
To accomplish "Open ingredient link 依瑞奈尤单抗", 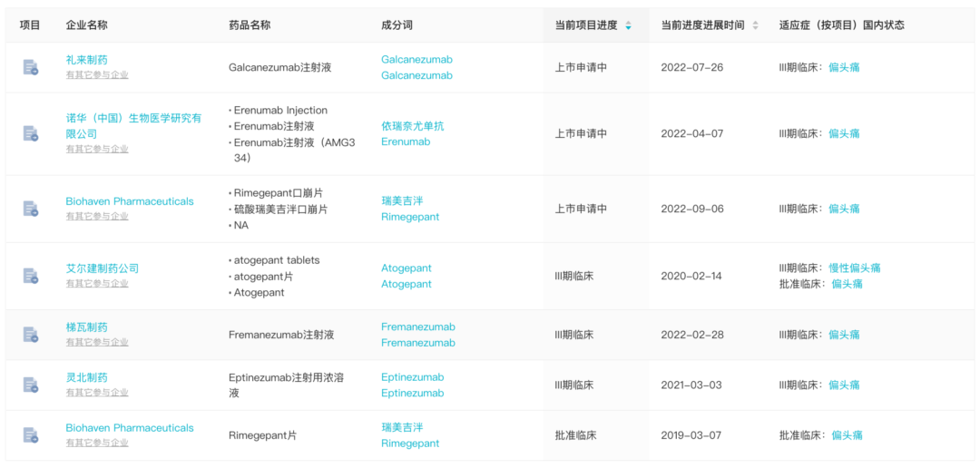I will [x=413, y=125].
